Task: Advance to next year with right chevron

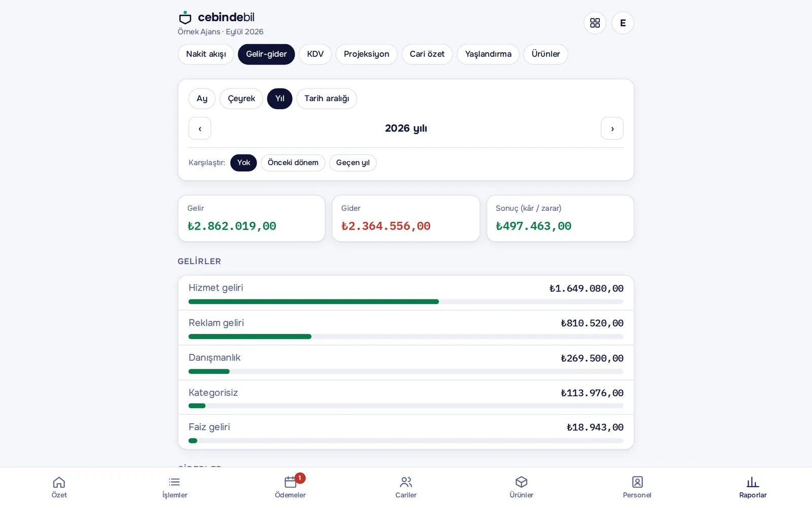Action: pyautogui.click(x=612, y=129)
